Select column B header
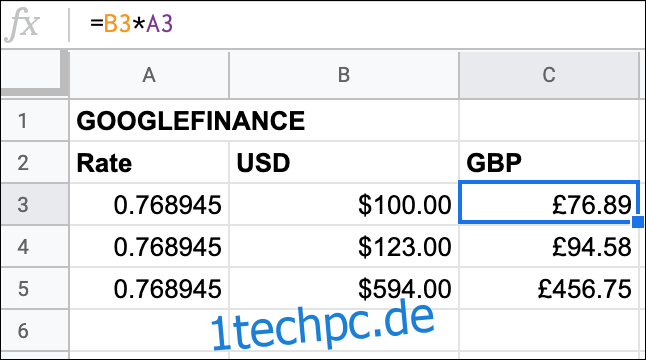 pos(344,75)
